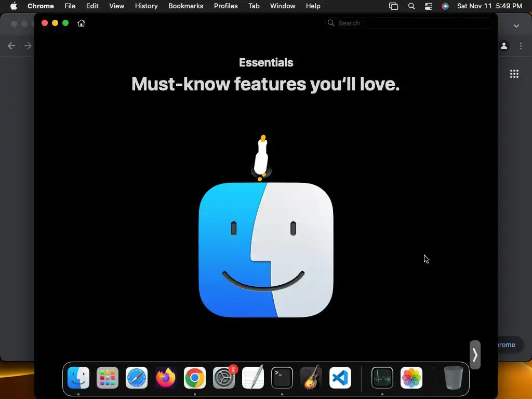Viewport: 532px width, 399px height.
Task: Open the Bookmarks menu
Action: pyautogui.click(x=186, y=6)
